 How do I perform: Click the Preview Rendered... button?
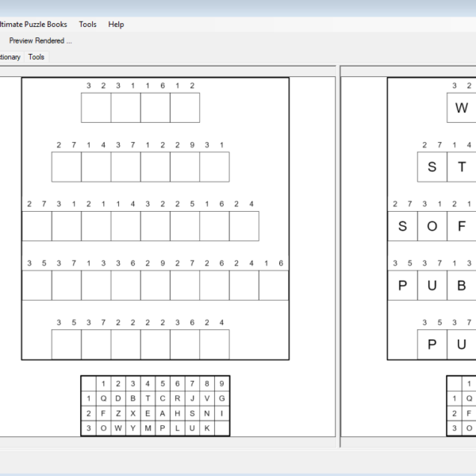pyautogui.click(x=40, y=40)
